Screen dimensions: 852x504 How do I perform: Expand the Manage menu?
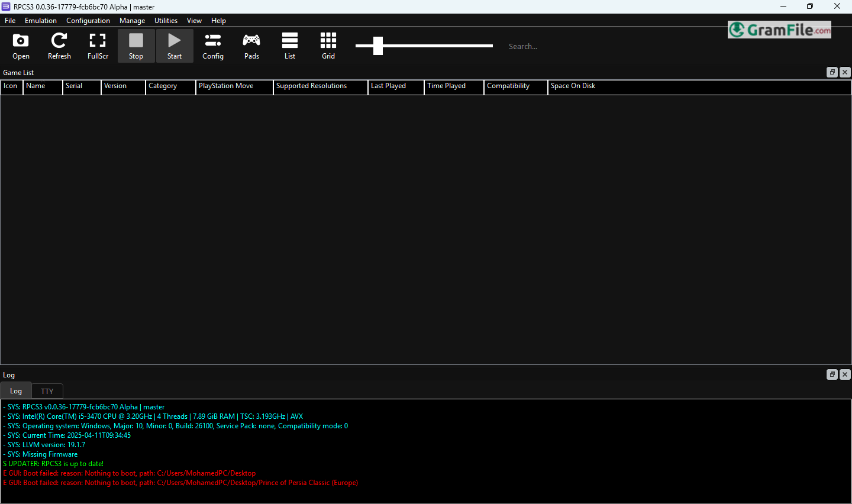pyautogui.click(x=132, y=21)
